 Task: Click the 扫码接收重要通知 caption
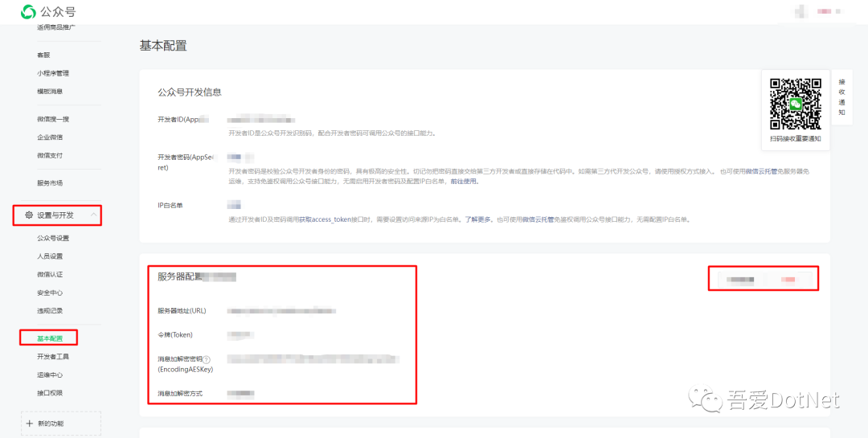(796, 138)
